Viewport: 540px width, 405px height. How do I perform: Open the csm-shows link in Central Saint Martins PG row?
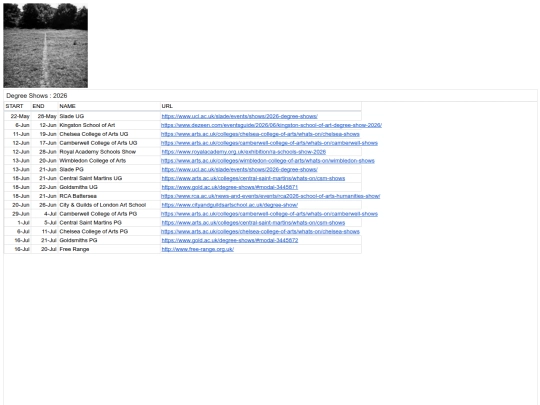(x=253, y=223)
